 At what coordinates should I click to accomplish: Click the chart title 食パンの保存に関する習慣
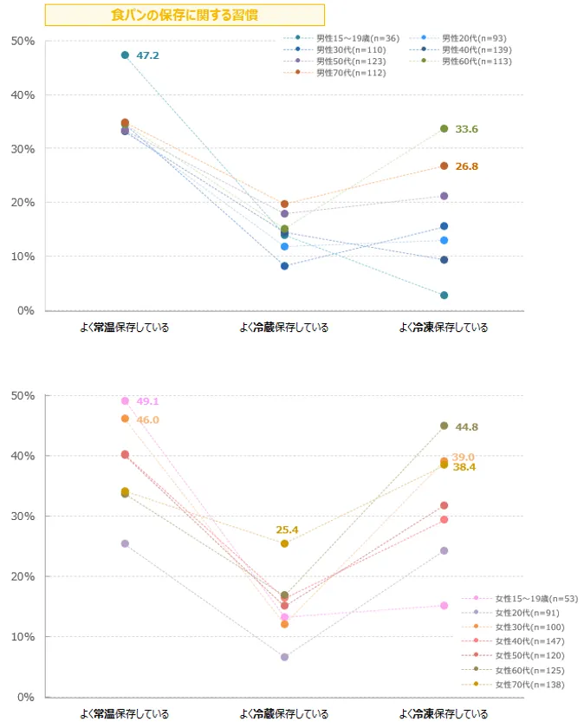click(185, 15)
